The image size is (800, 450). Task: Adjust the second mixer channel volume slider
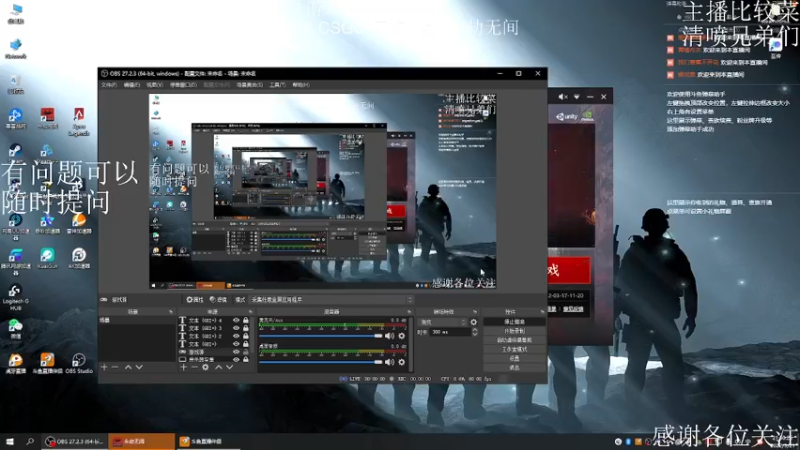[x=320, y=362]
